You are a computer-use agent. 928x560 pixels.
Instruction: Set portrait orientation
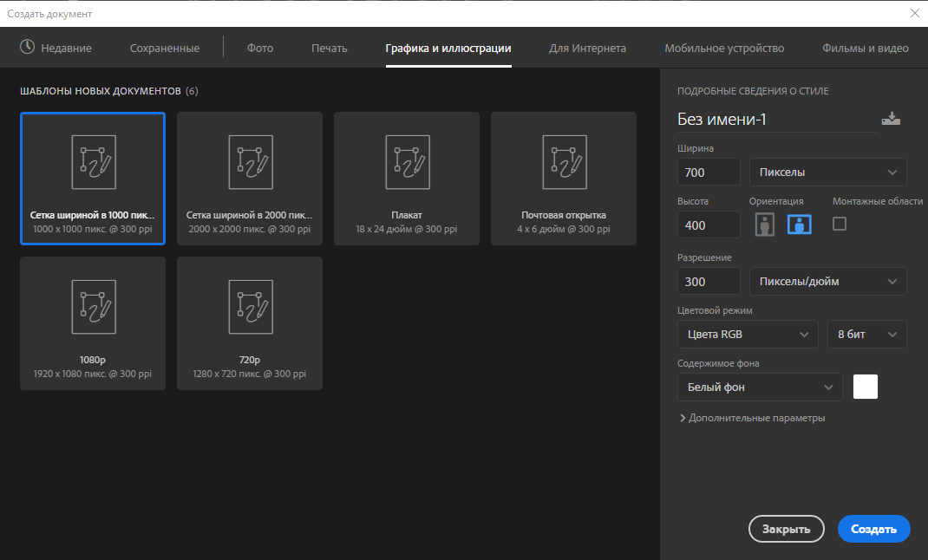[x=764, y=225]
